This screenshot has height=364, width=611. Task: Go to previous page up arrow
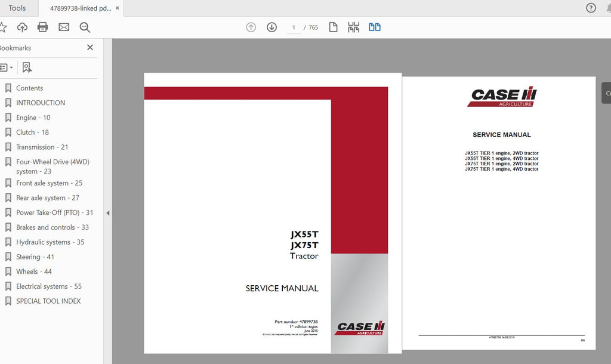coord(251,27)
